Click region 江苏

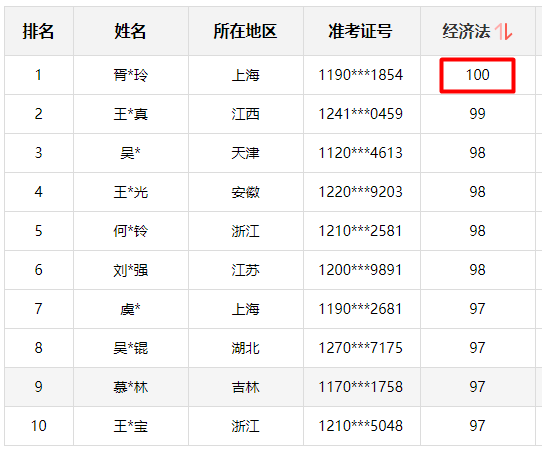point(245,270)
